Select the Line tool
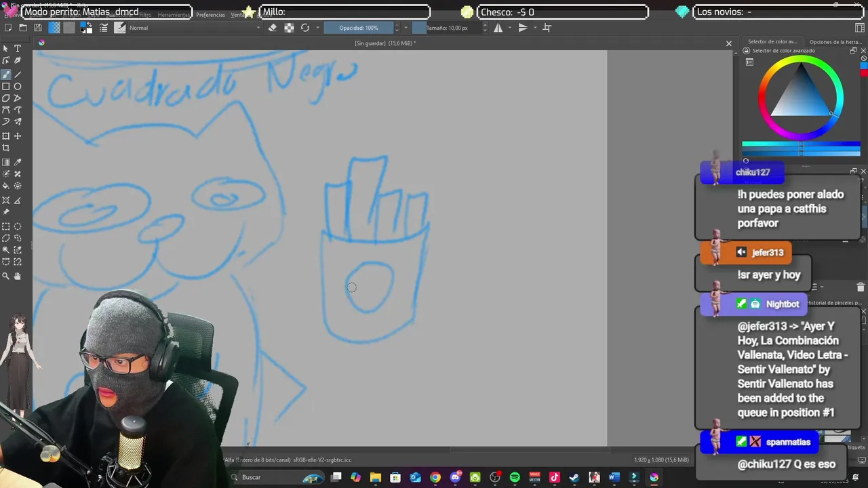868x488 pixels. pos(18,75)
